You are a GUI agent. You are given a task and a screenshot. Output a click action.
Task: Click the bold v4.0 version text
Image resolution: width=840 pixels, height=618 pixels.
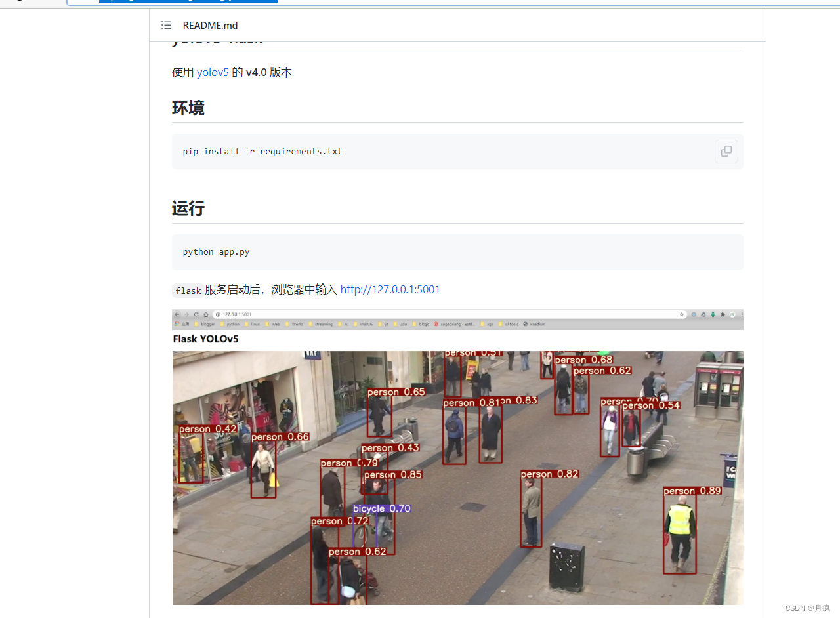pyautogui.click(x=257, y=72)
